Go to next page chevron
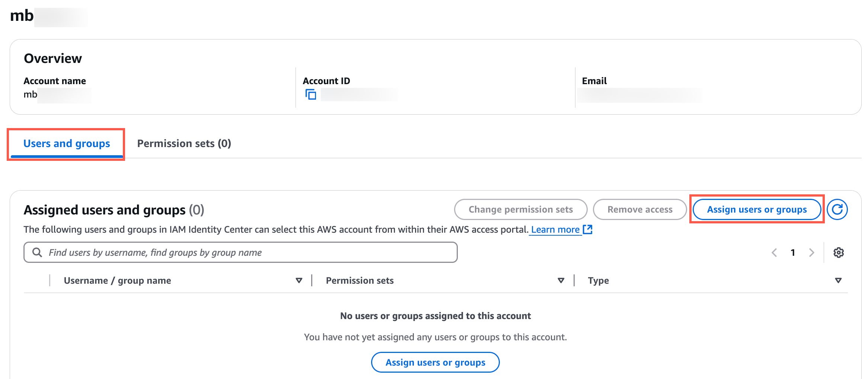Viewport: 868px width, 379px height. click(x=812, y=253)
